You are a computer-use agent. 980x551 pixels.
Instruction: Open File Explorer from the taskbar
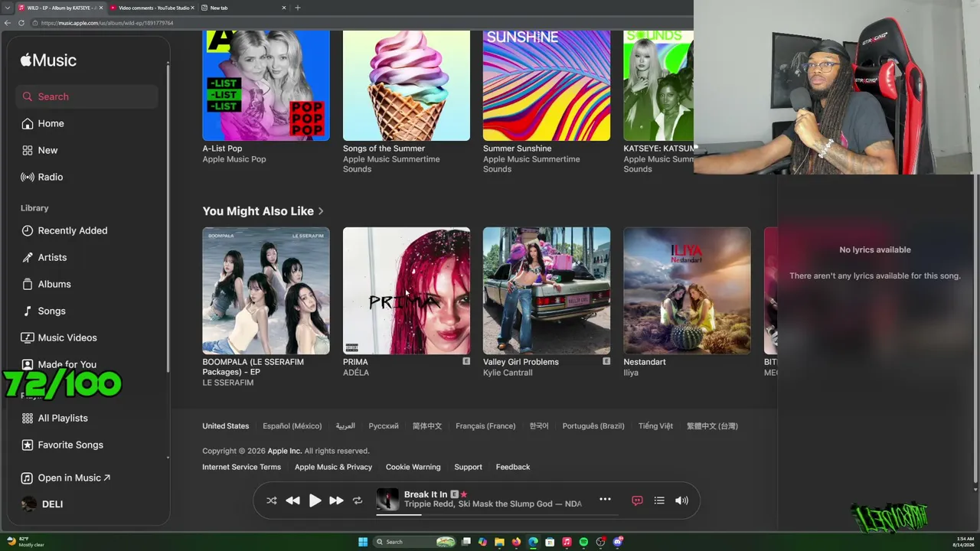pos(499,542)
